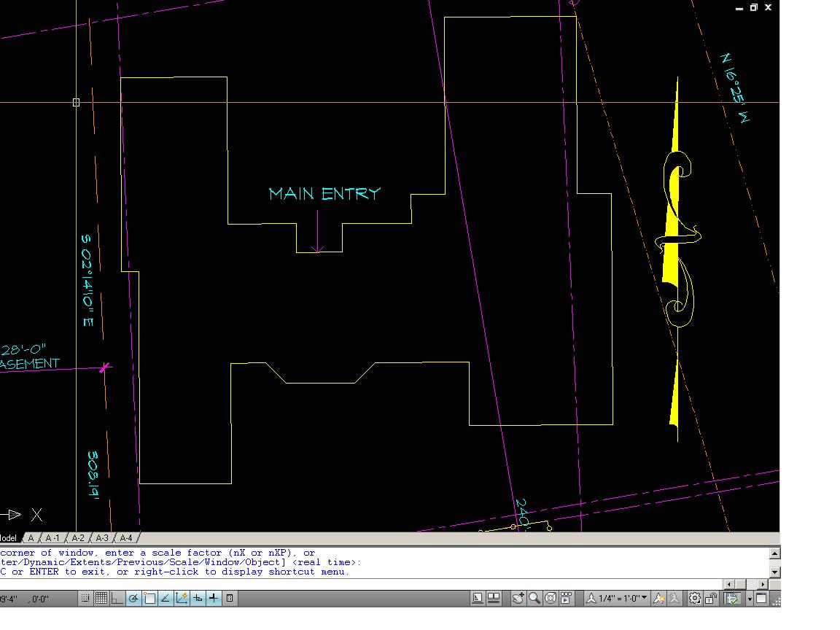
Task: Minimize the drawing window
Action: [x=739, y=8]
